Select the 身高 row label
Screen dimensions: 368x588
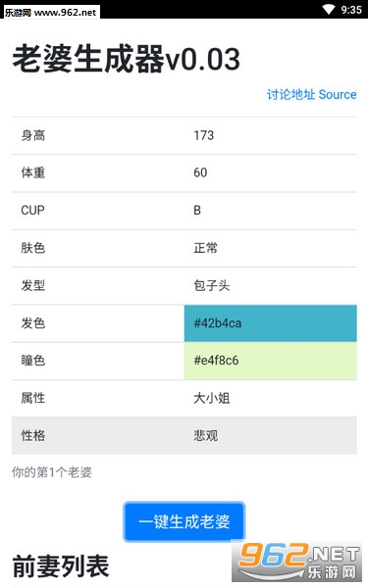coord(33,135)
